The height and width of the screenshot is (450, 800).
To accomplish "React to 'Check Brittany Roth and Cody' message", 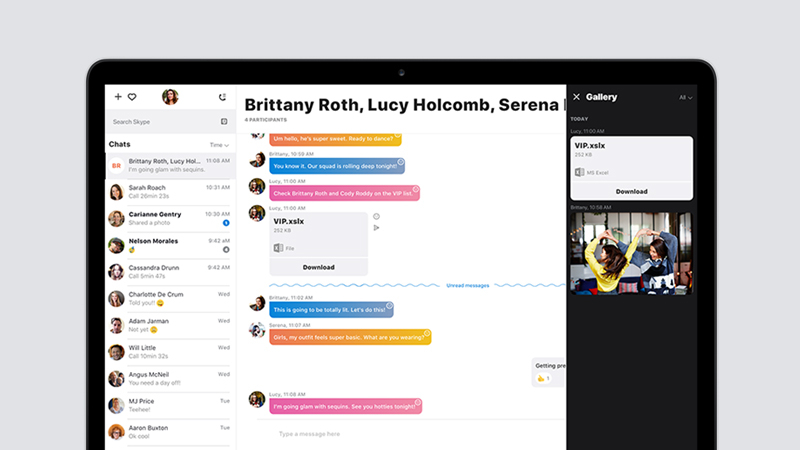I will click(x=416, y=189).
